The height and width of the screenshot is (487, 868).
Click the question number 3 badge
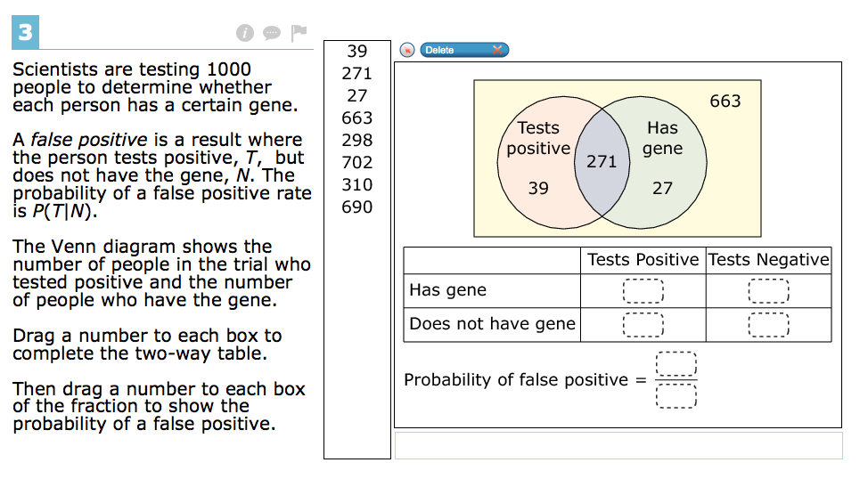(x=26, y=32)
